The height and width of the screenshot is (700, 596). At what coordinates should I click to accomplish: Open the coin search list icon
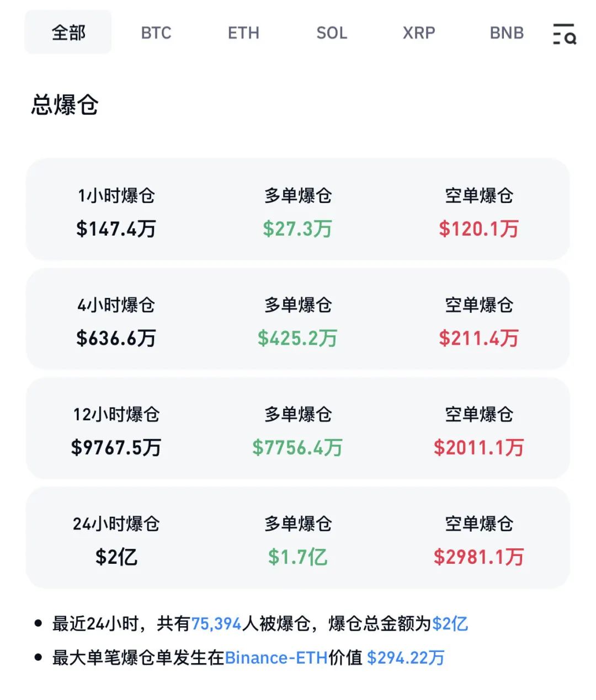(x=564, y=34)
